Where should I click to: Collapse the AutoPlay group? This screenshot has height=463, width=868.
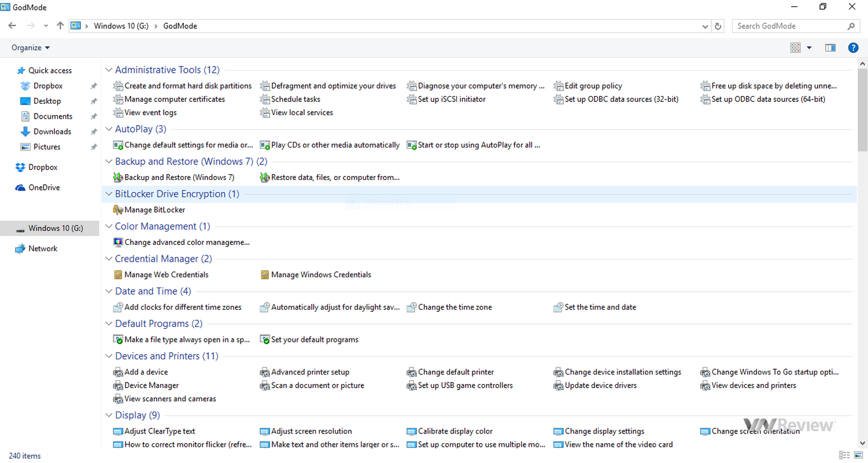pyautogui.click(x=109, y=128)
